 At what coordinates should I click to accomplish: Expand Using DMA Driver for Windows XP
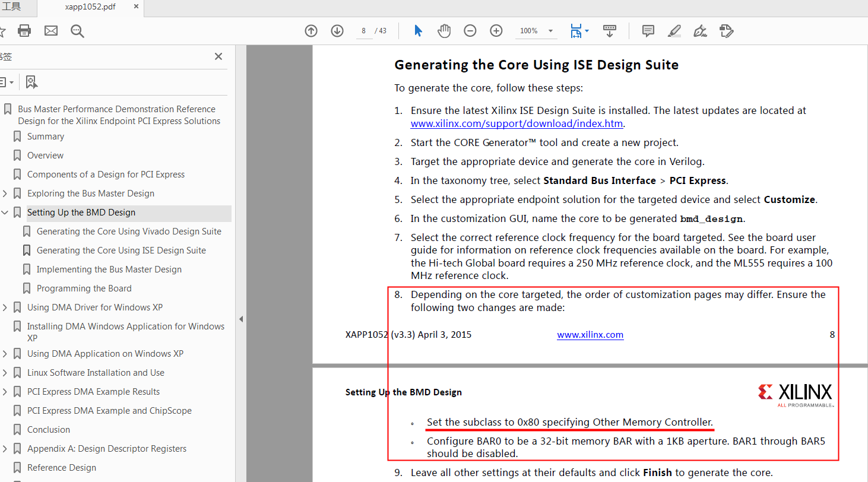coord(5,307)
